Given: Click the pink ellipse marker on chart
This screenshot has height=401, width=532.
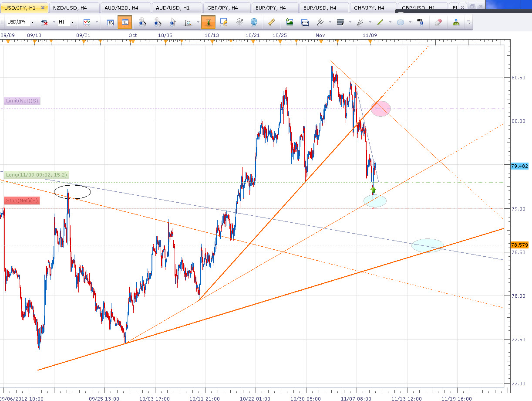Looking at the screenshot, I should point(380,109).
